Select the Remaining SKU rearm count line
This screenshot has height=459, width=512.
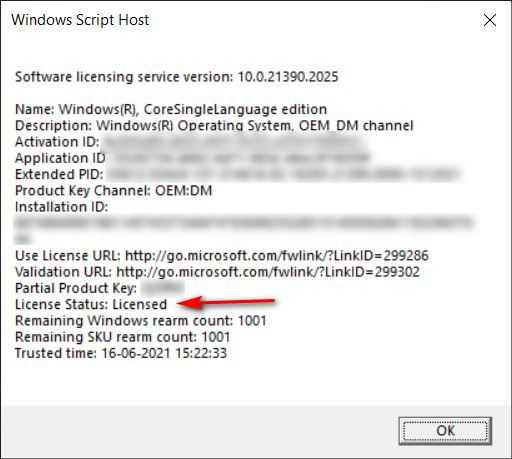pyautogui.click(x=123, y=337)
